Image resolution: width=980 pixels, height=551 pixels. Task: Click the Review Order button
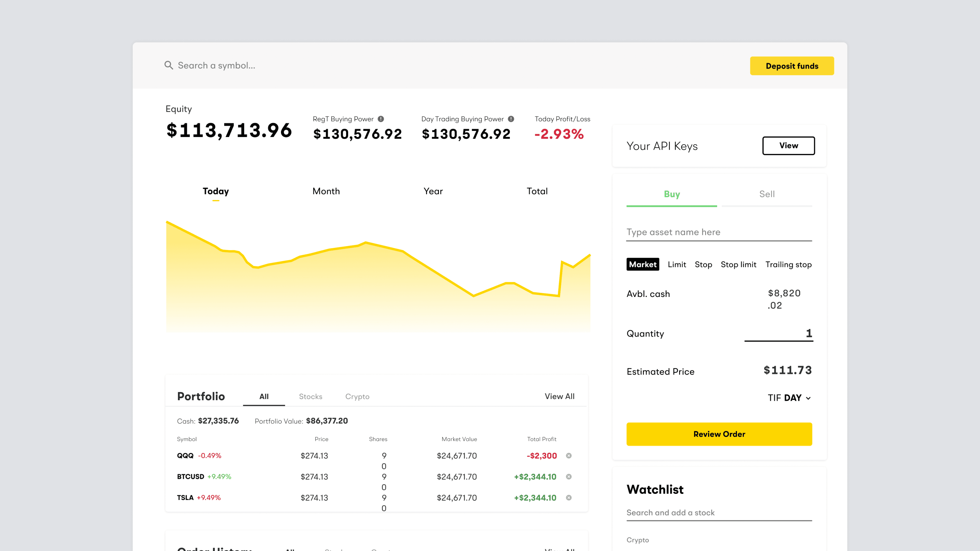pos(719,434)
